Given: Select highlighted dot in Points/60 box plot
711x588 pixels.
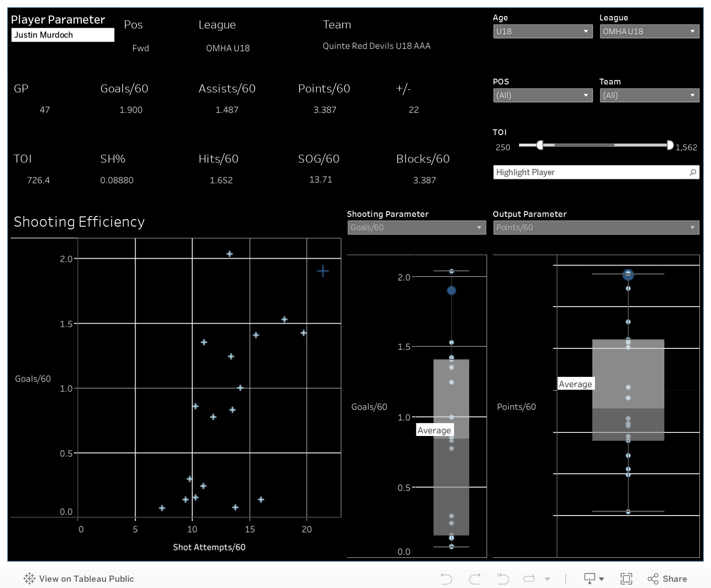Looking at the screenshot, I should point(628,275).
